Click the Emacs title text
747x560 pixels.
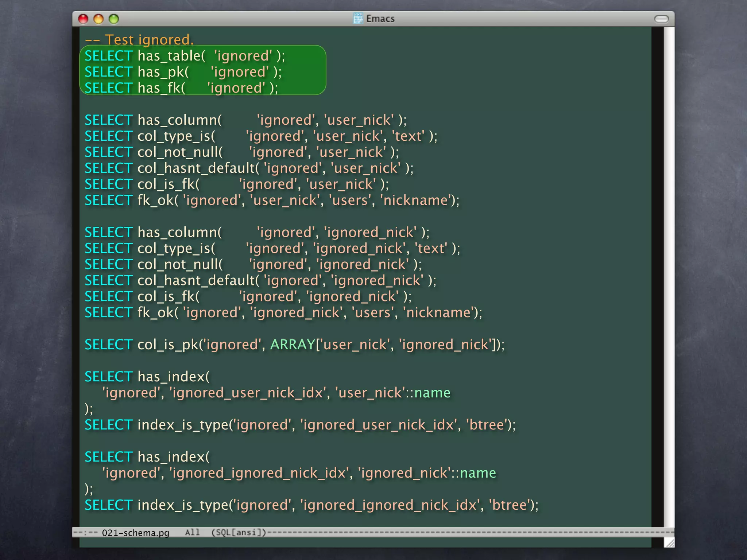click(x=380, y=19)
